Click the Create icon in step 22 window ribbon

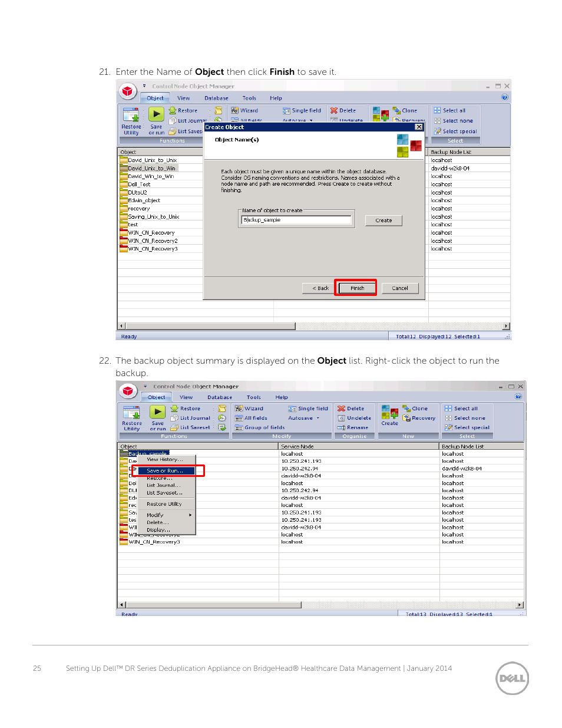[x=389, y=415]
